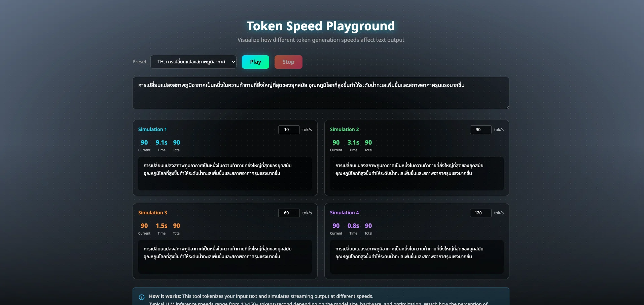The width and height of the screenshot is (644, 305).
Task: Click the Simulation 3 output text box
Action: (x=225, y=257)
